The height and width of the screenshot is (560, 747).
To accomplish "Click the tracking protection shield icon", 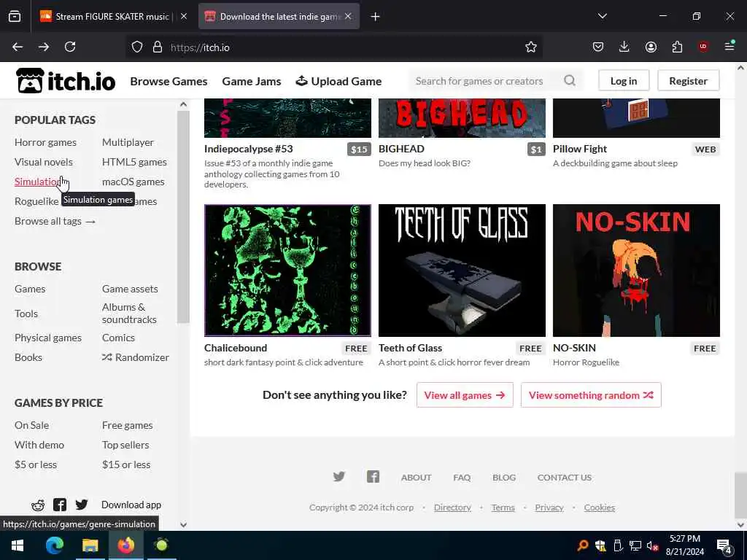I will coord(137,47).
